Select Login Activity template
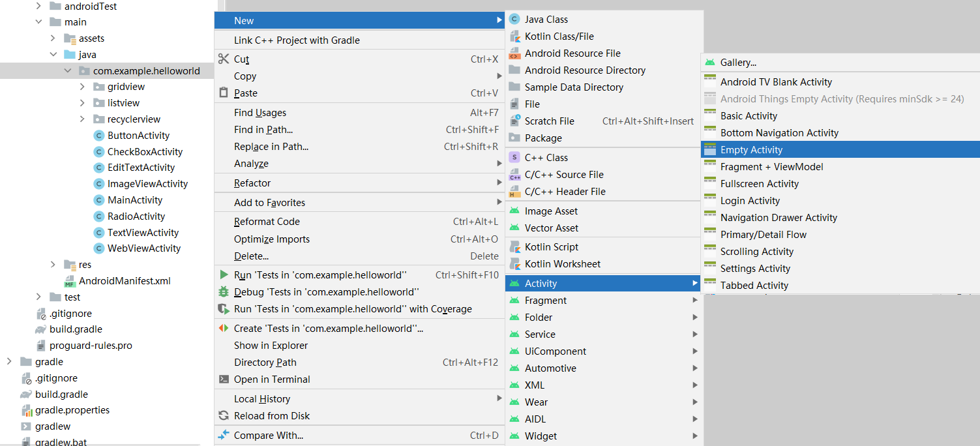Image resolution: width=980 pixels, height=446 pixels. [x=750, y=201]
